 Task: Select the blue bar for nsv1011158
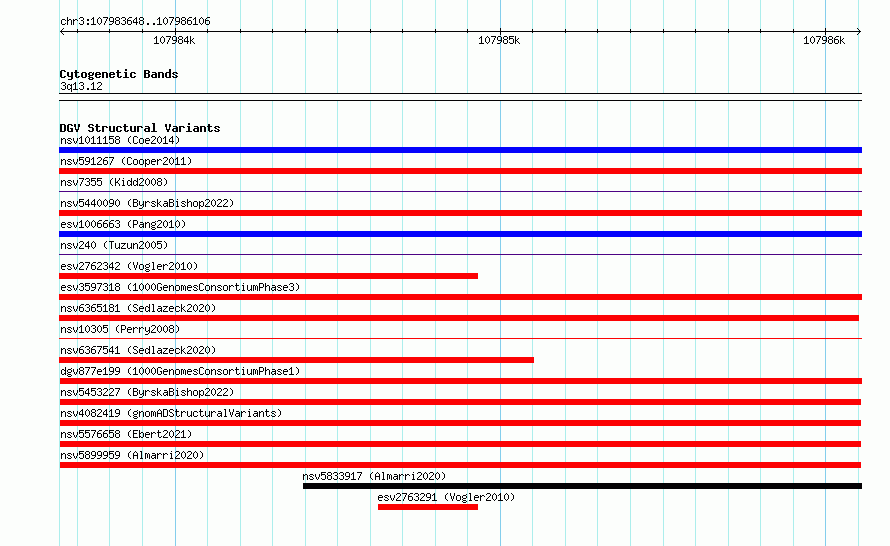[460, 150]
